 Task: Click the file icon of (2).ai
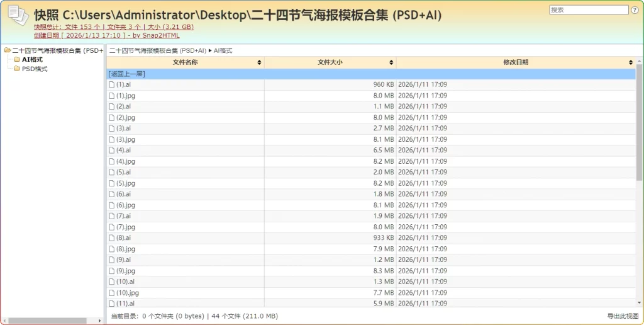(112, 106)
